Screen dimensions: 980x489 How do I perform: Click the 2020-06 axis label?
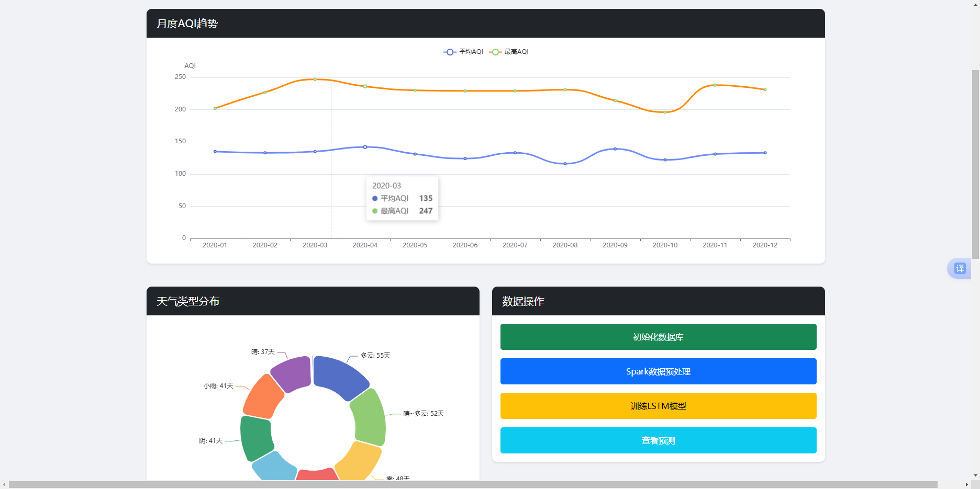pos(465,245)
